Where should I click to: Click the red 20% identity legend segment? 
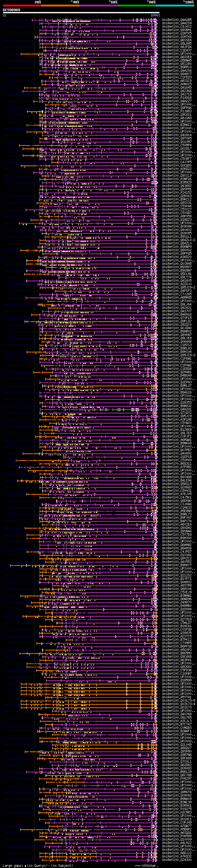click(x=22, y=6)
